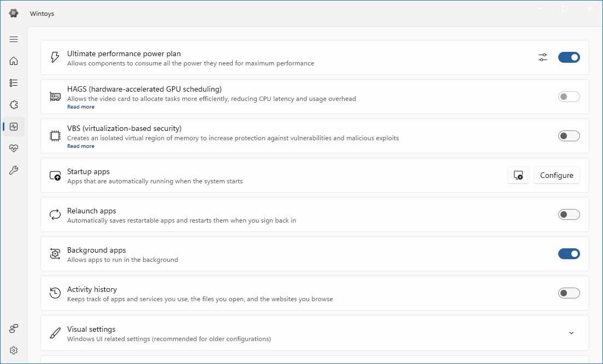Open Read more link under HAGS

coord(81,107)
